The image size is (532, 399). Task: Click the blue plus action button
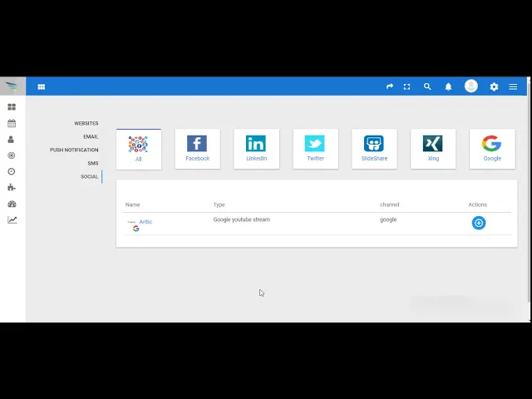coord(479,223)
